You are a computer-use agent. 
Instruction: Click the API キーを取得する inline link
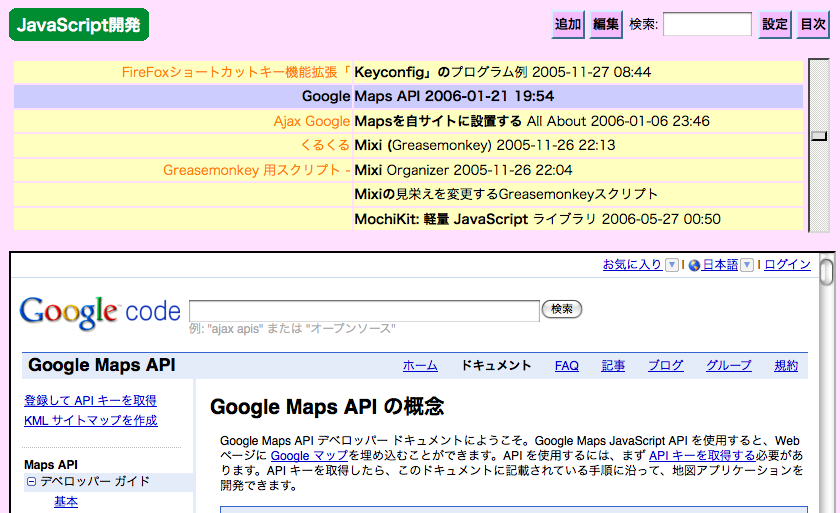click(702, 456)
